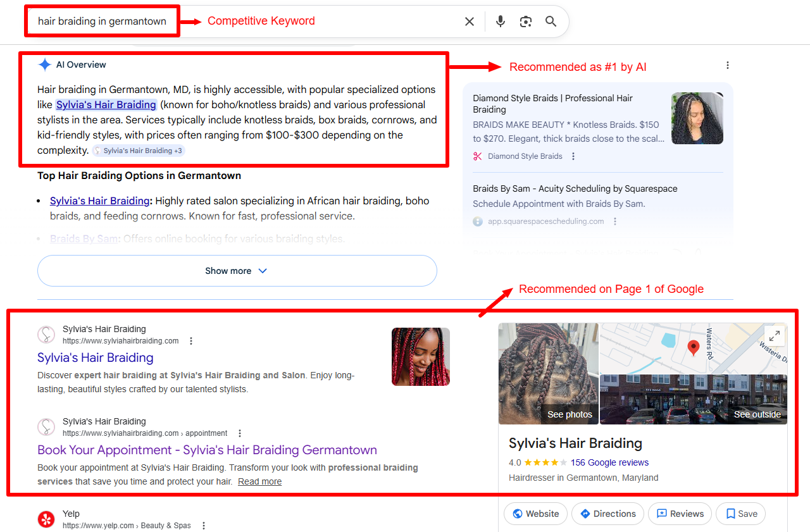The width and height of the screenshot is (810, 532).
Task: Click the Top Hair Braiding Options in Germantown heading
Action: point(139,175)
